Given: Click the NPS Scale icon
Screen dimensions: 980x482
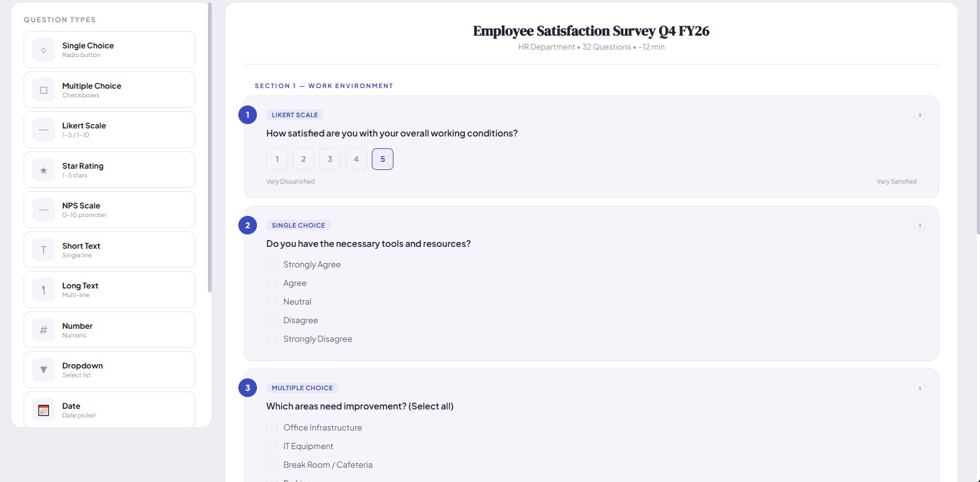Looking at the screenshot, I should tap(43, 210).
